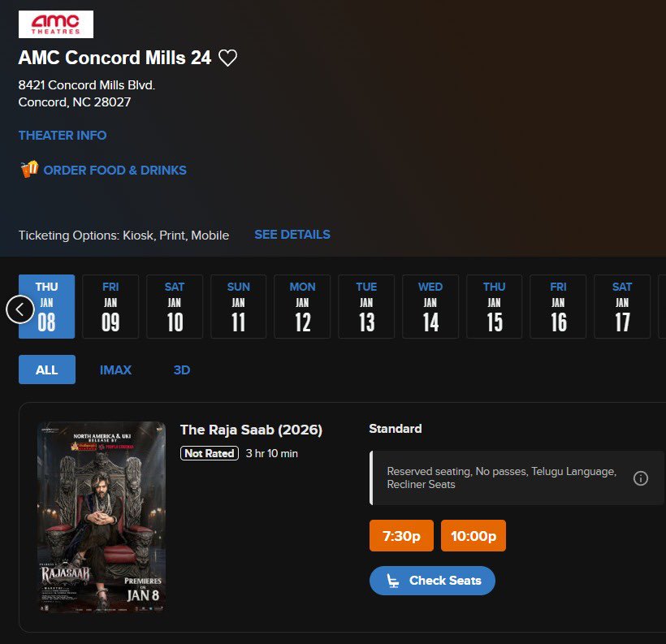666x644 pixels.
Task: Filter showtimes by IMAX
Action: point(115,370)
